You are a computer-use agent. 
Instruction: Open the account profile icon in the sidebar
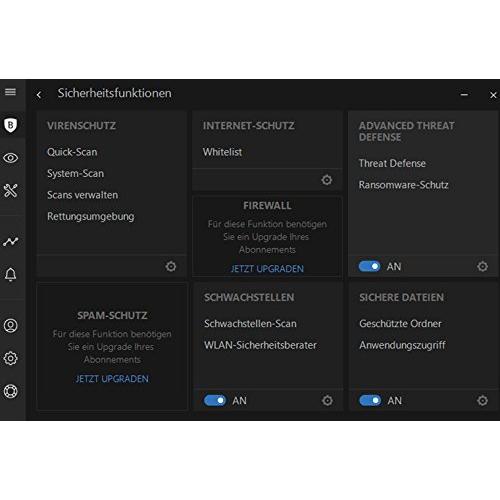[10, 325]
